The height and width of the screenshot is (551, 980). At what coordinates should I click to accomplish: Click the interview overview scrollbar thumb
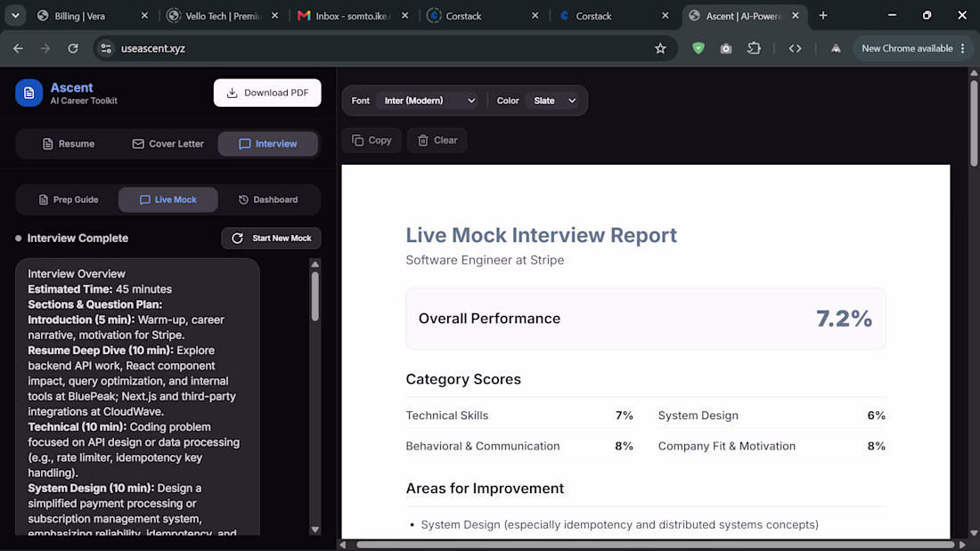click(x=315, y=296)
